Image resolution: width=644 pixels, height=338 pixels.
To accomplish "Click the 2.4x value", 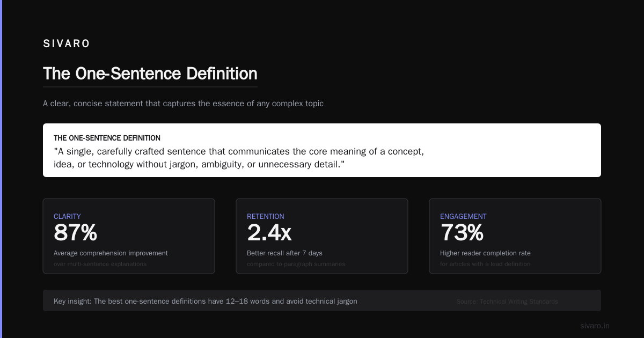I will point(269,233).
